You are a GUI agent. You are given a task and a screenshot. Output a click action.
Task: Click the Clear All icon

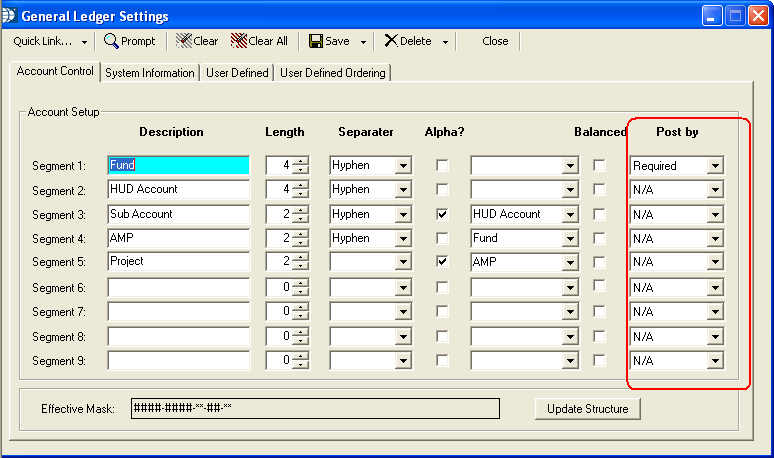238,41
